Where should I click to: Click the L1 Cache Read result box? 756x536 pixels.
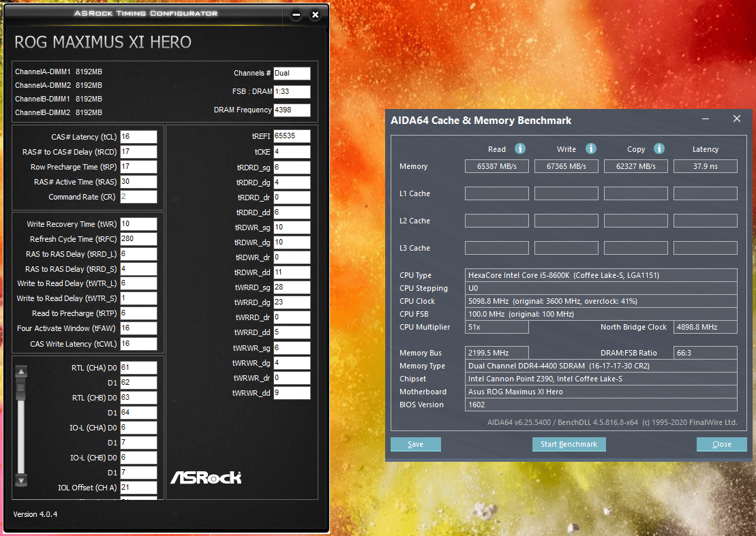click(x=496, y=193)
